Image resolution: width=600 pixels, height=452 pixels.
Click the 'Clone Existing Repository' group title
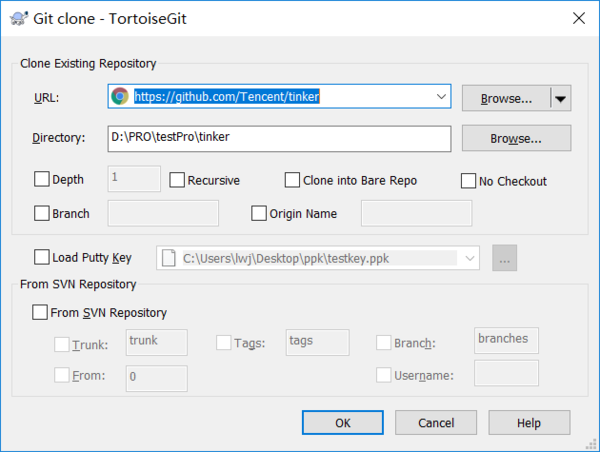(88, 63)
